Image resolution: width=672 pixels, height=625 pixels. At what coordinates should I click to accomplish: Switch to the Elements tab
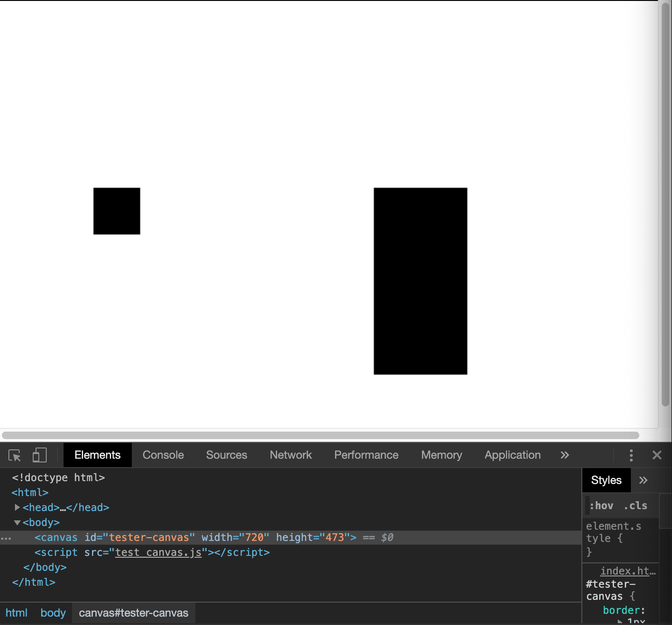point(98,455)
